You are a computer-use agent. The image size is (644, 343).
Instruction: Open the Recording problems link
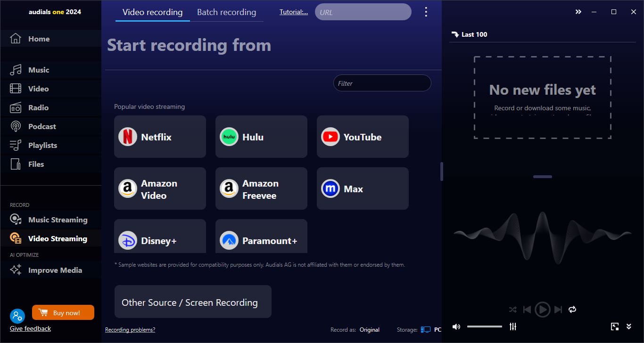click(130, 330)
